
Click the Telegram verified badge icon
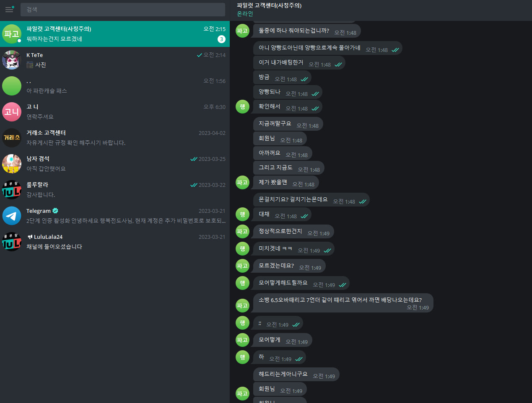click(x=55, y=211)
